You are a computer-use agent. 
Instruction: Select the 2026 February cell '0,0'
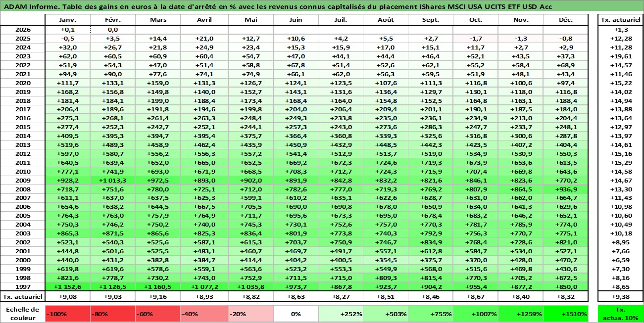pyautogui.click(x=113, y=30)
